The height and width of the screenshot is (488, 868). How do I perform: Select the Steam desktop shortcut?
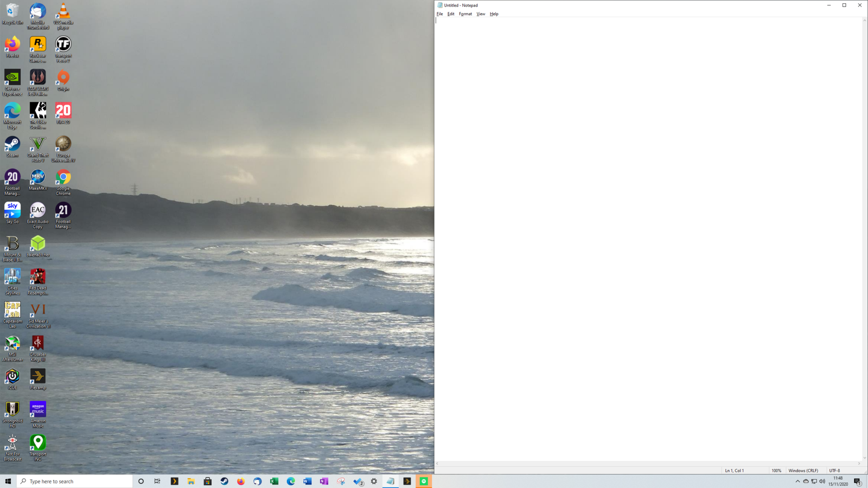coord(12,146)
